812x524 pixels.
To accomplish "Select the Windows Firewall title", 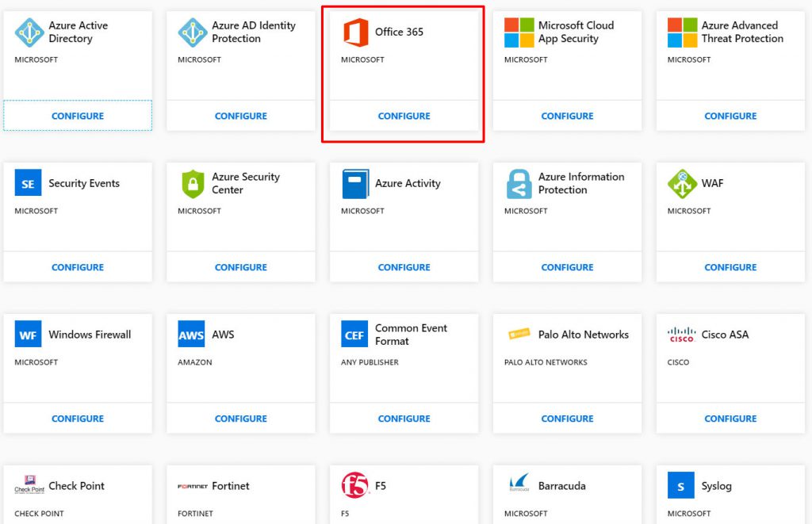I will (90, 334).
